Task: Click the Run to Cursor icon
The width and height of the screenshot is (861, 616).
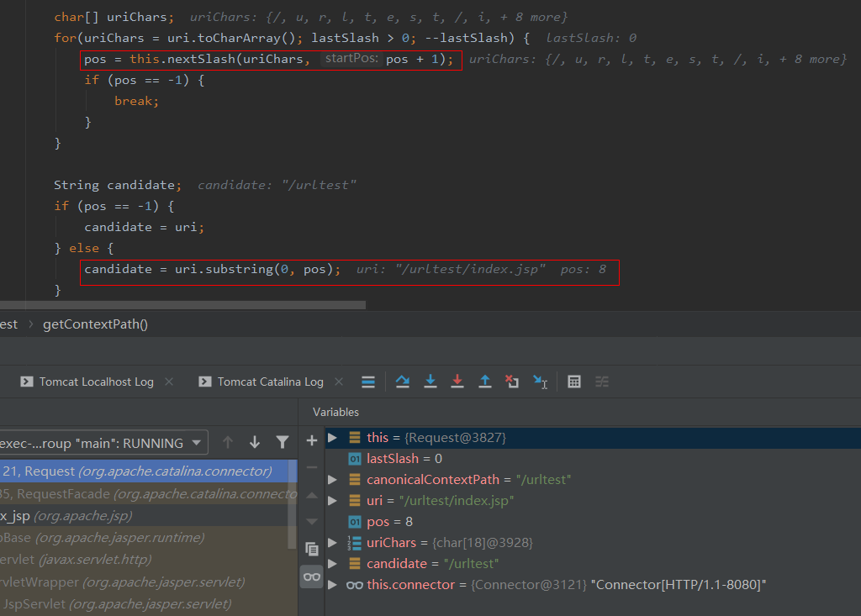Action: [x=540, y=382]
